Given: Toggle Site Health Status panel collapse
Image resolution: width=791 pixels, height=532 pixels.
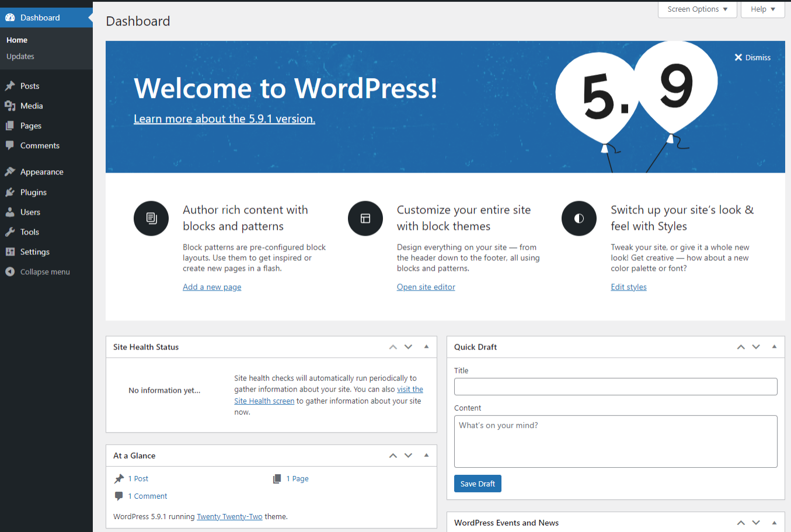Looking at the screenshot, I should [x=426, y=346].
